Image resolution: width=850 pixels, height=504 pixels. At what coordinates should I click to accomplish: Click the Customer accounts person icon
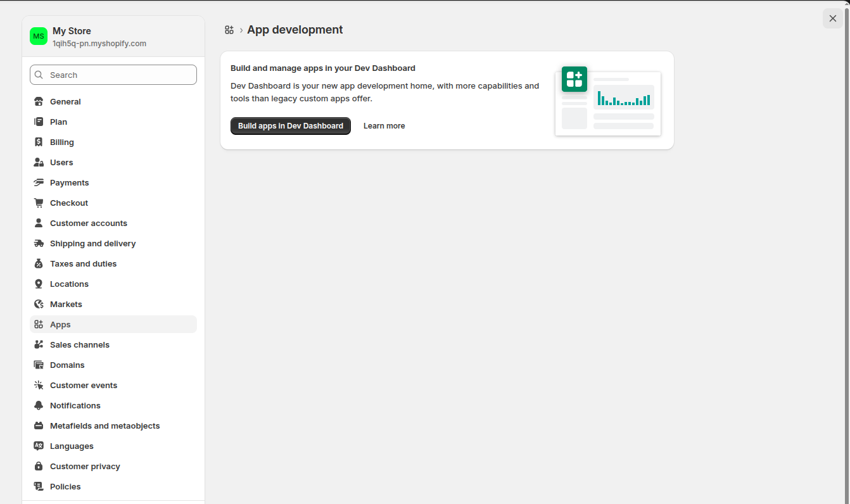[x=39, y=223]
